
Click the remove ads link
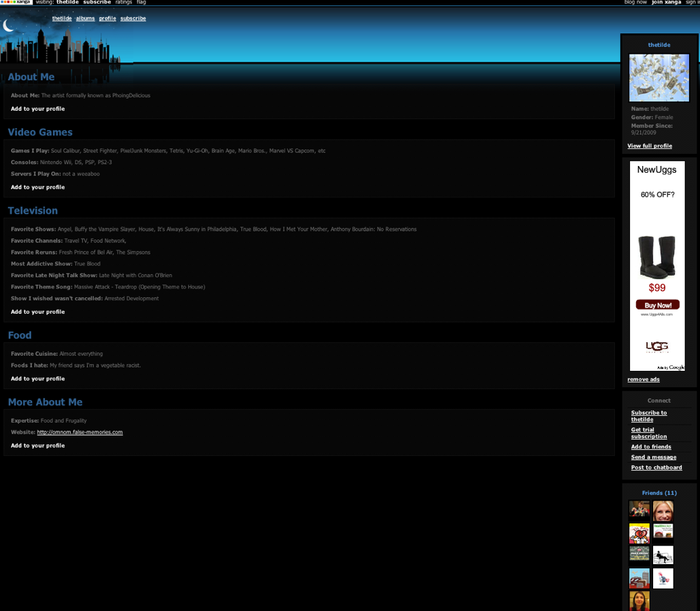[x=644, y=380]
